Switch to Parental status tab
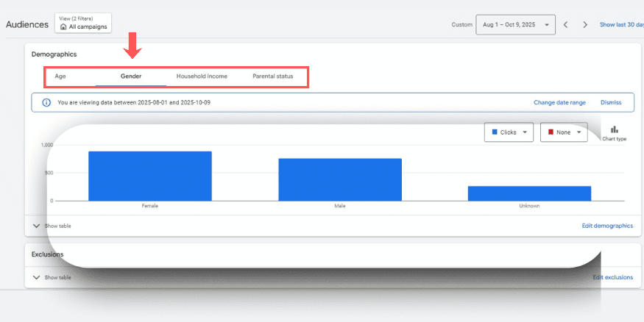 pyautogui.click(x=272, y=76)
